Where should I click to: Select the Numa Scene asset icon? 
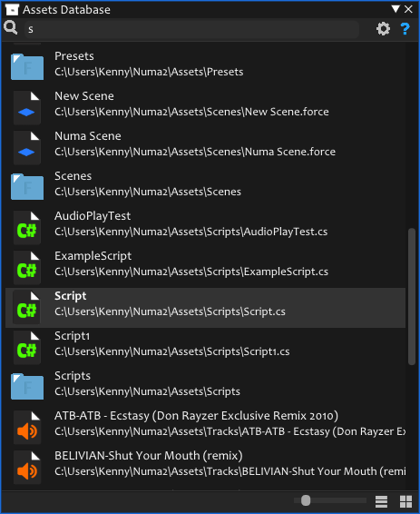[27, 147]
